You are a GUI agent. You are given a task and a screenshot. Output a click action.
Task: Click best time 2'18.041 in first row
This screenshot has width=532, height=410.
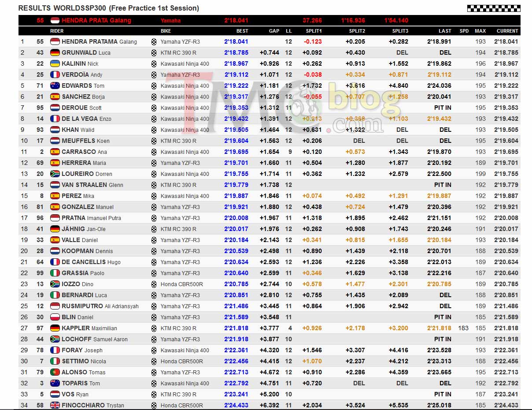[x=236, y=41]
